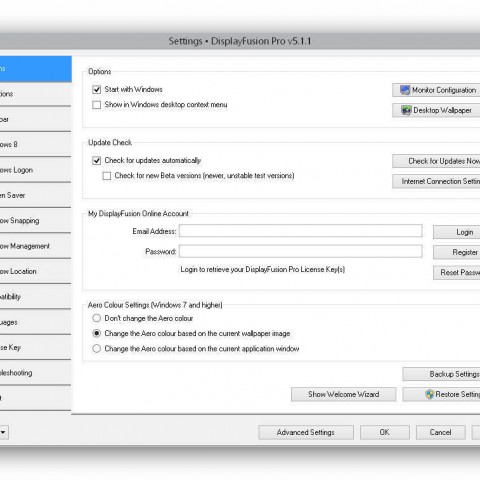Open the Windows 8 settings tab

36,145
